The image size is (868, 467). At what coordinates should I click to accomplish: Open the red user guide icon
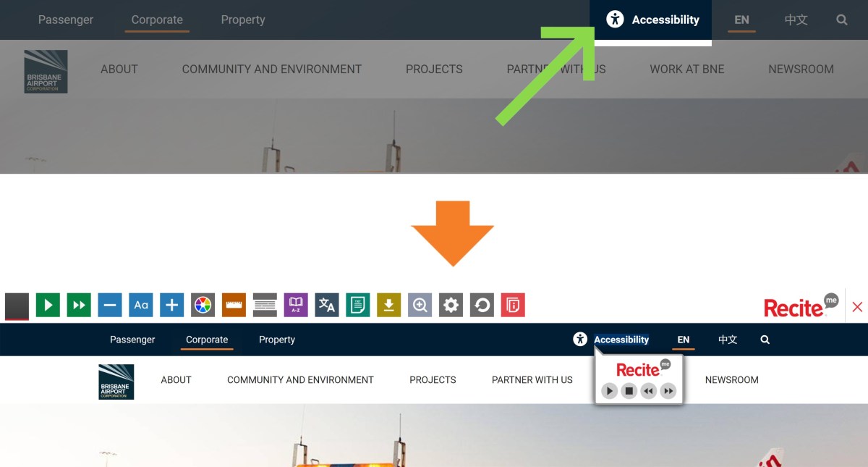(513, 306)
